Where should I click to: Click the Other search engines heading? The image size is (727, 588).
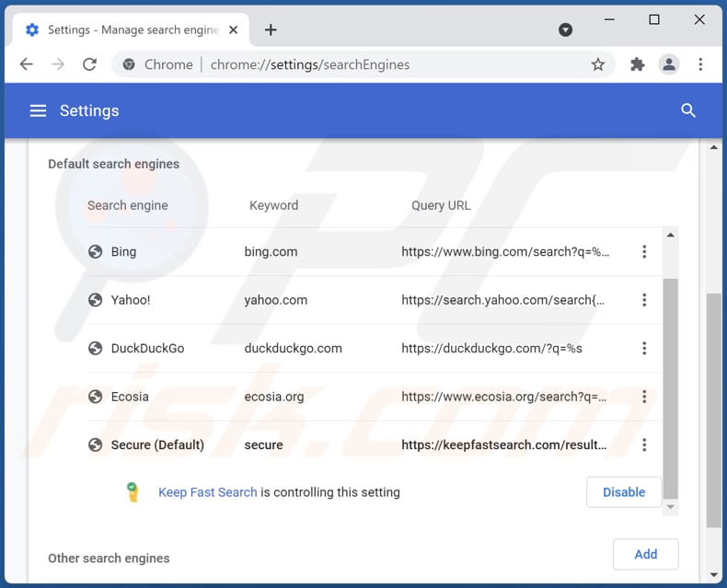click(109, 559)
